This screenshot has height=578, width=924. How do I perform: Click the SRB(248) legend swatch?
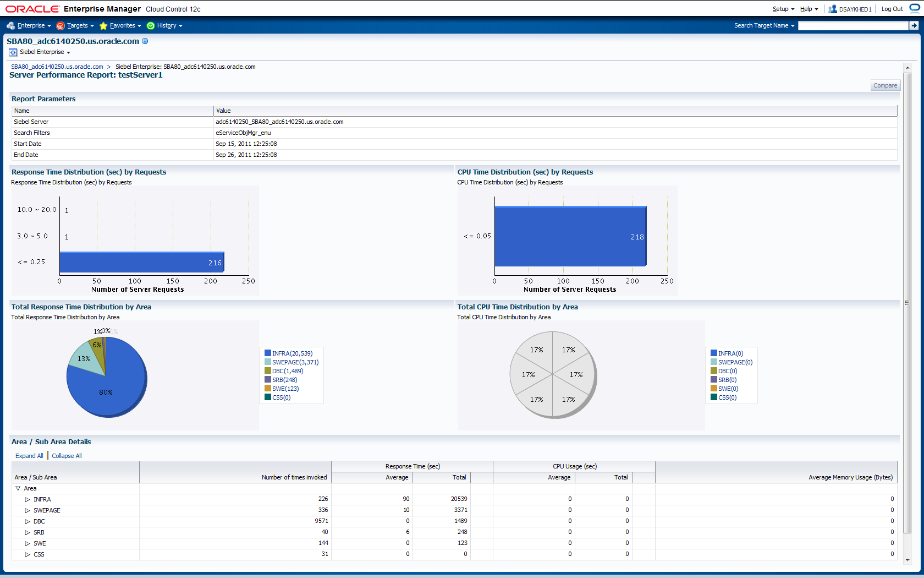point(268,379)
